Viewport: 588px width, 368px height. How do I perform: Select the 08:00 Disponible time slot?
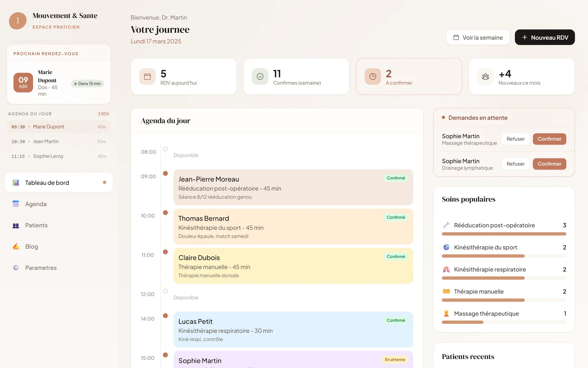point(186,155)
